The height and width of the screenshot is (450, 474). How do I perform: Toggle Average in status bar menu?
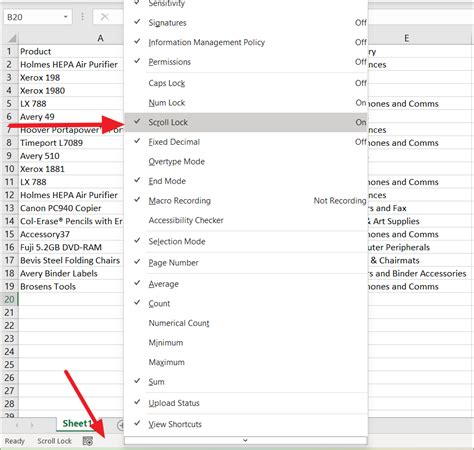pos(246,284)
